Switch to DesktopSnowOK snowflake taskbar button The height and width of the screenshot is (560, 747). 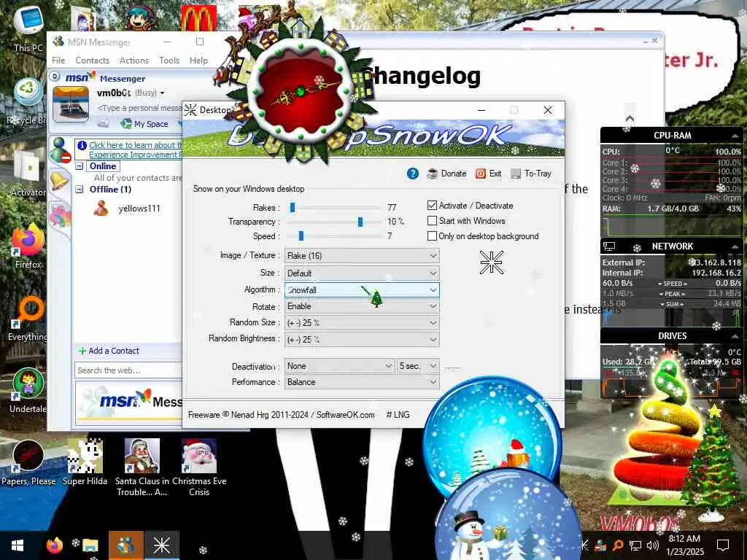pos(161,545)
